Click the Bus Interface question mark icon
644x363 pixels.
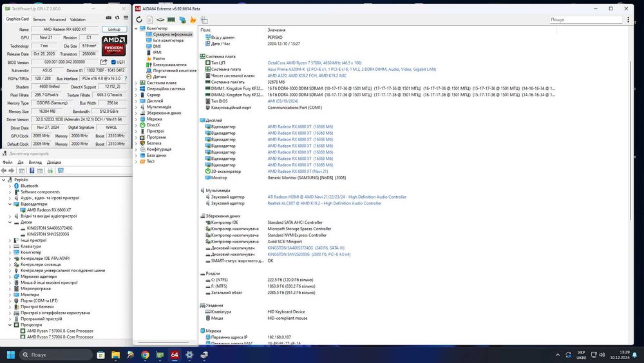pyautogui.click(x=125, y=79)
